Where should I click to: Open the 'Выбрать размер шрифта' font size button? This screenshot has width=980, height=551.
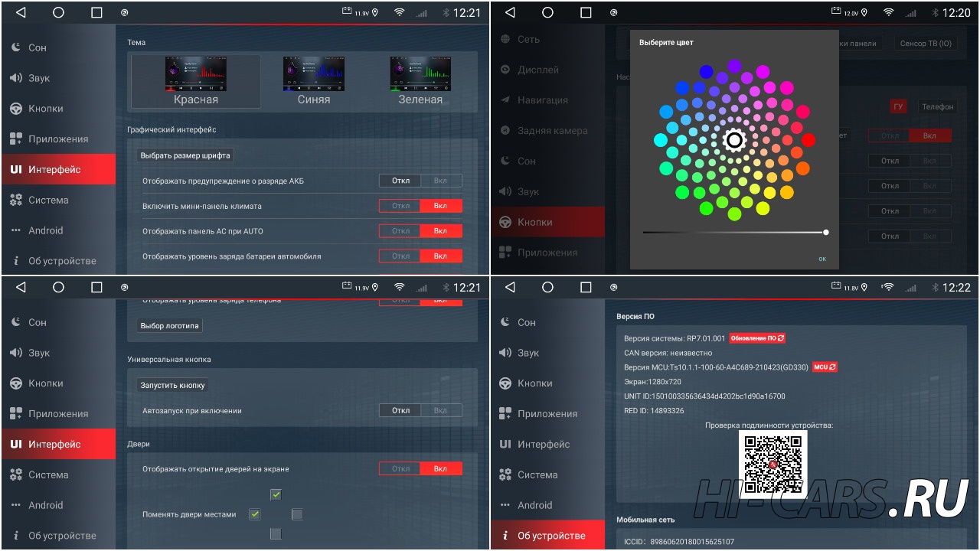[185, 155]
